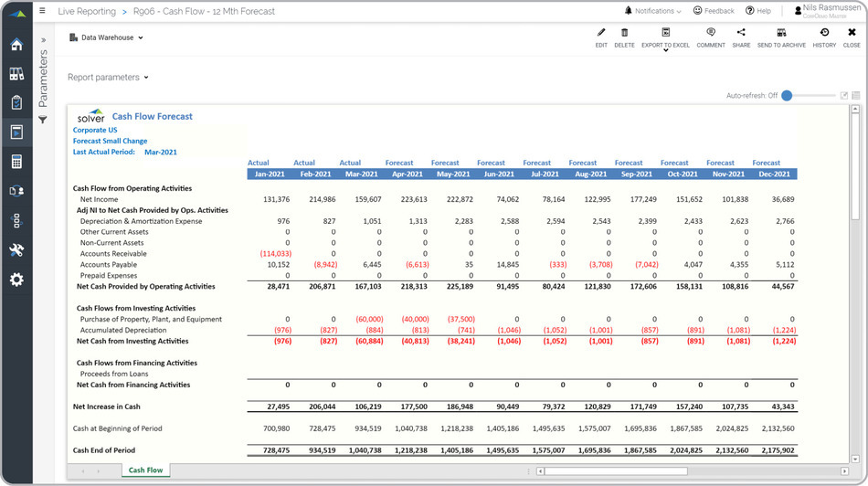This screenshot has width=868, height=486.
Task: Open report History
Action: pyautogui.click(x=824, y=34)
